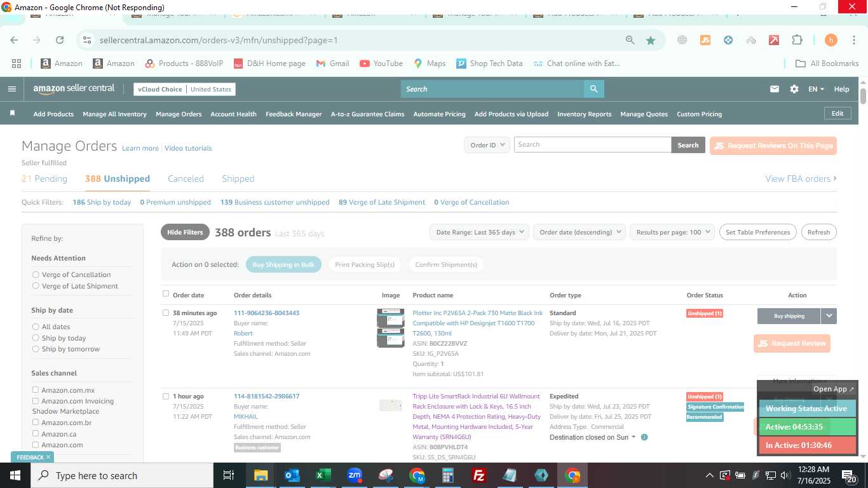Check the Amazon.ca sales channel checkbox
This screenshot has height=488, width=868.
pos(36,433)
